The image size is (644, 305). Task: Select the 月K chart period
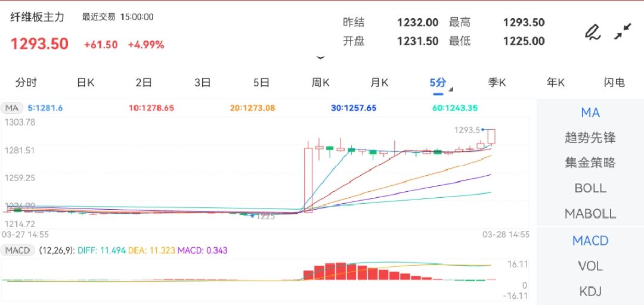point(379,83)
